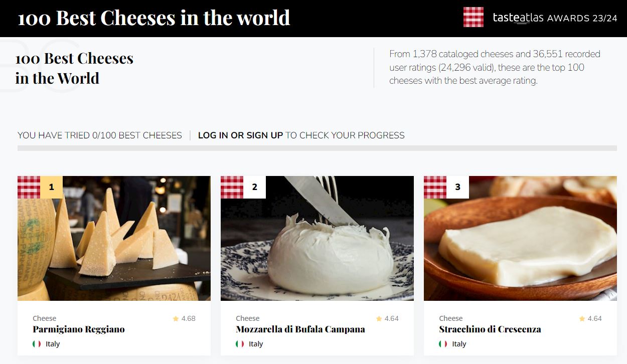This screenshot has height=364, width=627.
Task: Click the checkered badge on Parmigiano Reggiano card
Action: tap(29, 187)
